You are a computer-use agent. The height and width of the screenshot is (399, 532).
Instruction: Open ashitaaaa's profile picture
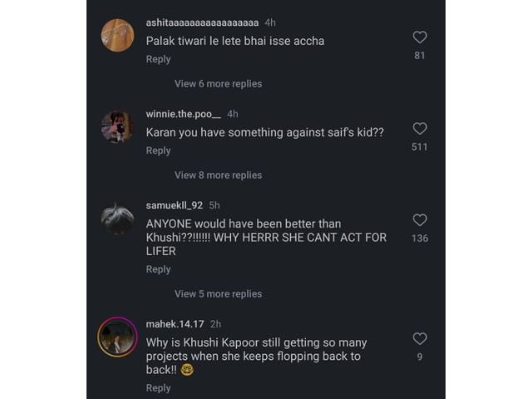coord(117,36)
